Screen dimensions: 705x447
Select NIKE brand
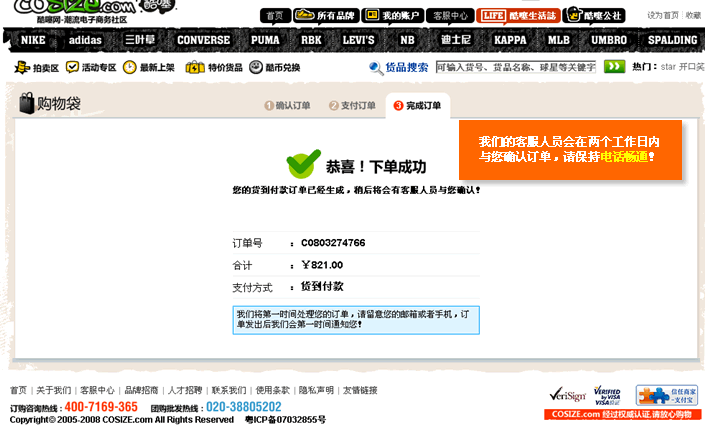[x=33, y=40]
